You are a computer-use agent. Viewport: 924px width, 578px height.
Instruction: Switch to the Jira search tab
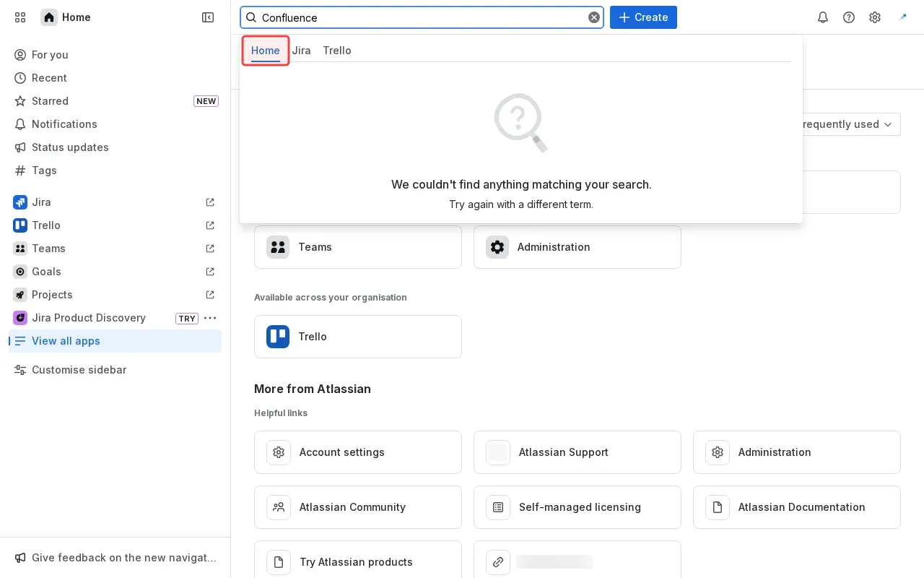pos(301,51)
